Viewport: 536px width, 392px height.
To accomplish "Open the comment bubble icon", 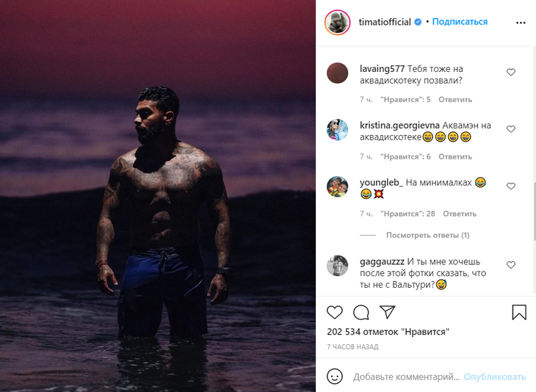I will pos(361,313).
